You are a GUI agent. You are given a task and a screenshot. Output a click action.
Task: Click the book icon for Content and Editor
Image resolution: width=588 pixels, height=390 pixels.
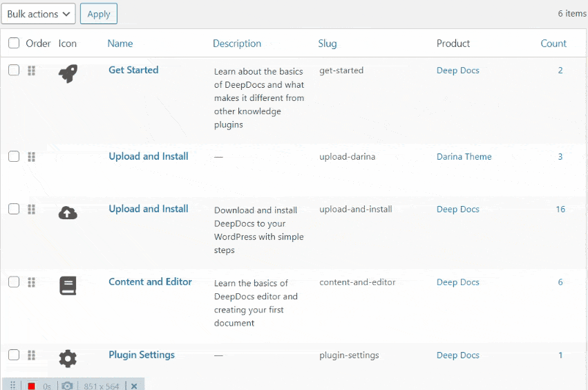[68, 286]
